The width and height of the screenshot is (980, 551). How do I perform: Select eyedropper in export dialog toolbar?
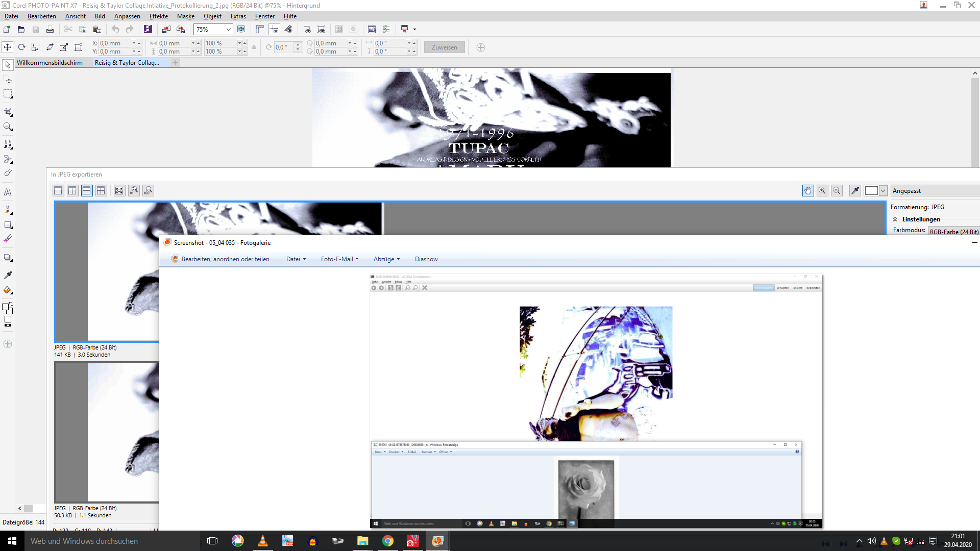[855, 190]
